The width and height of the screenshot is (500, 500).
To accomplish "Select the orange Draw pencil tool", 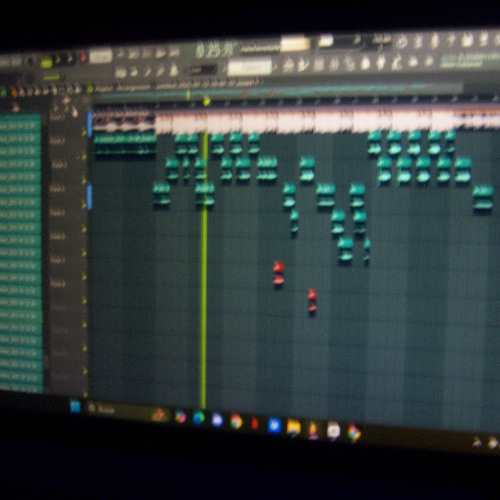I will tap(14, 92).
